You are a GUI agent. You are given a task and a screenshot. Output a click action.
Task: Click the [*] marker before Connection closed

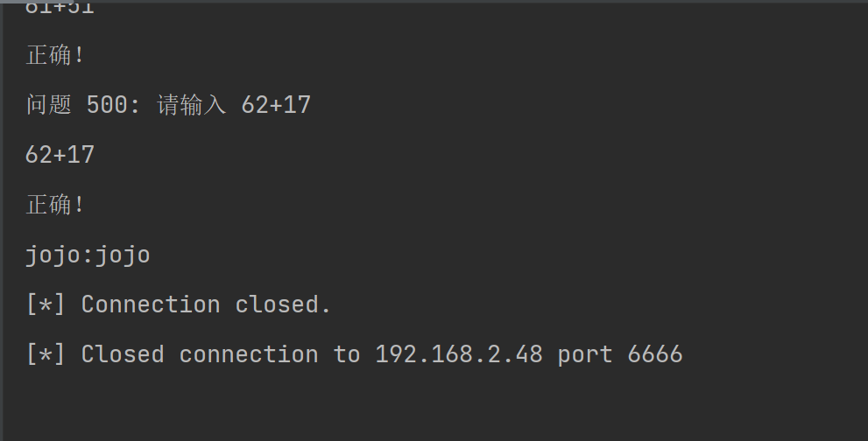[46, 304]
